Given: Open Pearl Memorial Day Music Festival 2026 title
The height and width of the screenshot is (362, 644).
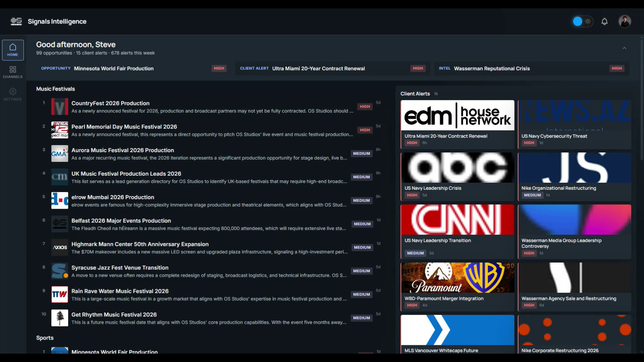Looking at the screenshot, I should pyautogui.click(x=124, y=127).
